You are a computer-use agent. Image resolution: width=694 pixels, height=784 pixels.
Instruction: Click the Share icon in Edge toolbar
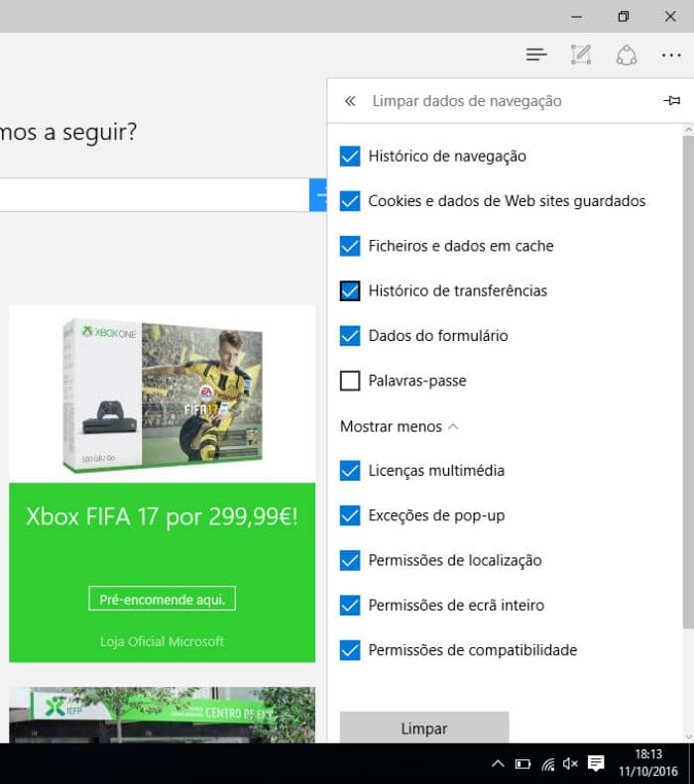(x=626, y=55)
